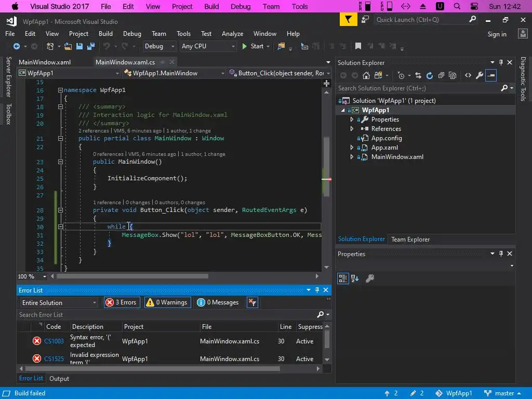Screen dimensions: 532x399
Task: Click the View Code icon in Solution Explorer
Action: pyautogui.click(x=468, y=75)
